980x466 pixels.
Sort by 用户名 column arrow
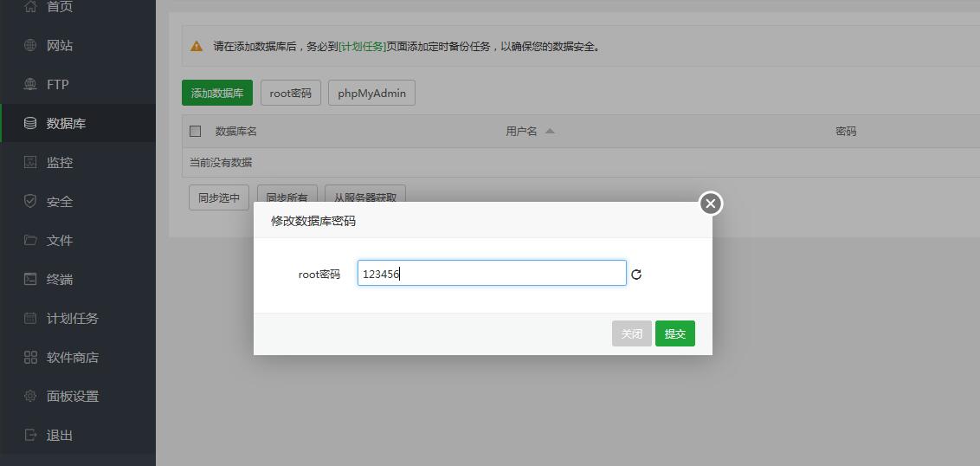pos(550,132)
